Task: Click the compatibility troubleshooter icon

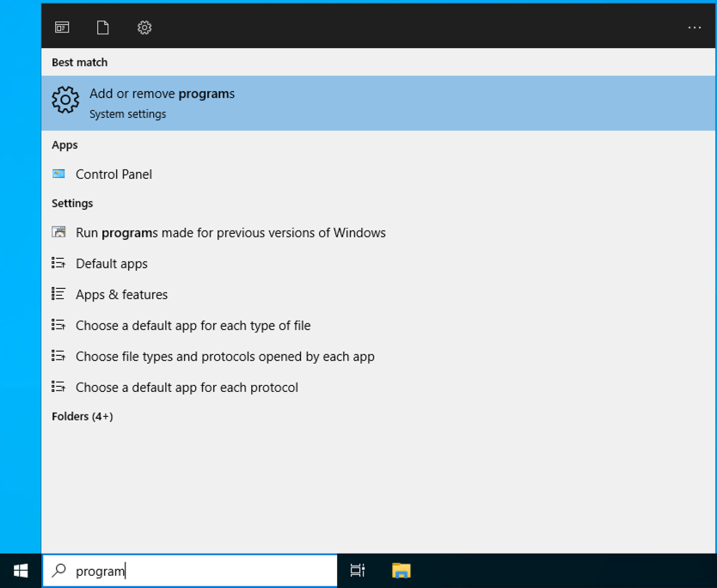Action: 58,232
